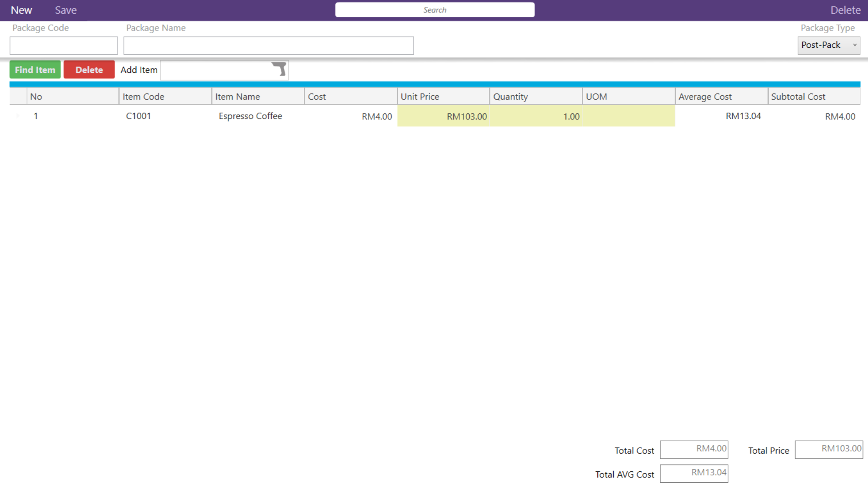Click the Total Cost field
The width and height of the screenshot is (868, 485).
[x=693, y=449]
